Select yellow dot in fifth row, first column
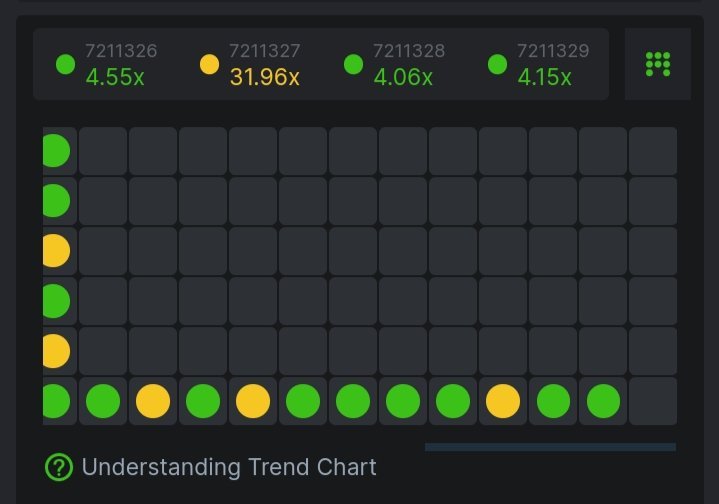This screenshot has height=504, width=719. coord(55,351)
